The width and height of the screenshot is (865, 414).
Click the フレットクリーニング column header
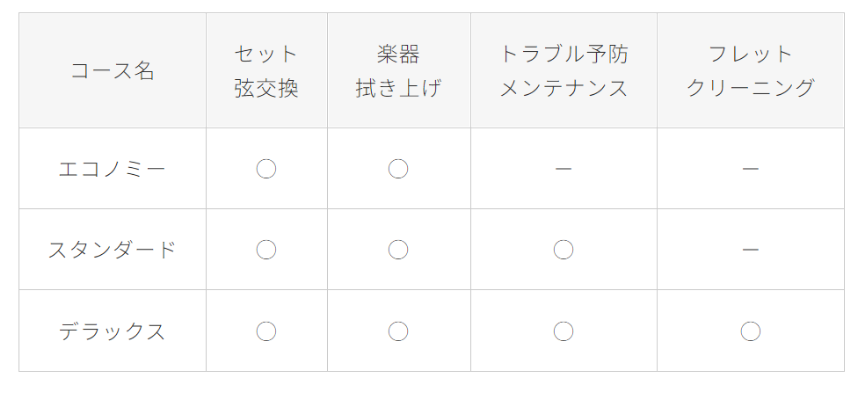(750, 71)
